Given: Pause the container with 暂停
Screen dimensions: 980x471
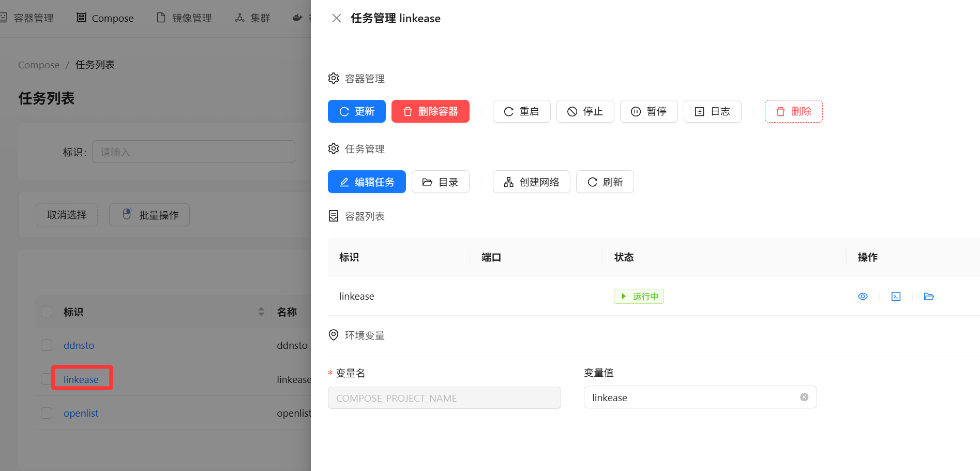Looking at the screenshot, I should coord(649,111).
